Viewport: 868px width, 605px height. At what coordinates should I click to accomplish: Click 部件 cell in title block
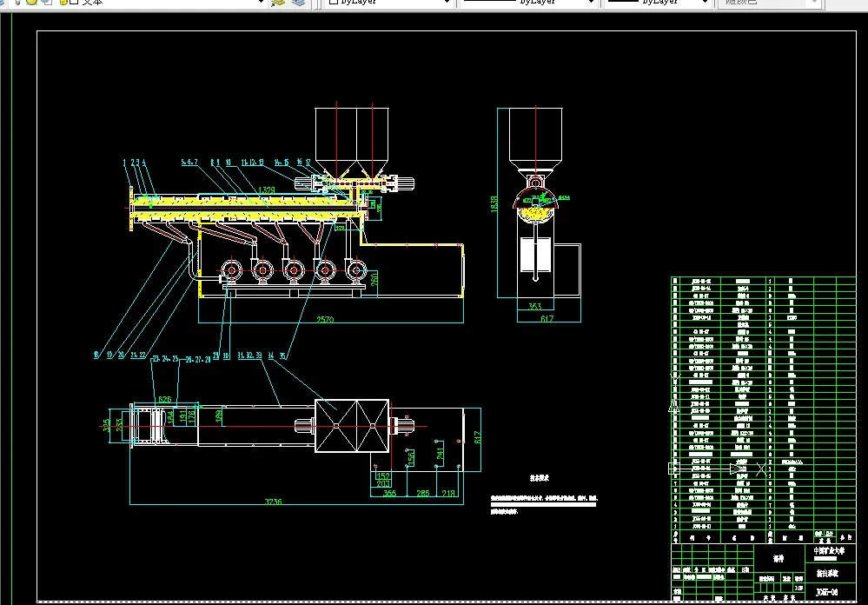pos(779,559)
